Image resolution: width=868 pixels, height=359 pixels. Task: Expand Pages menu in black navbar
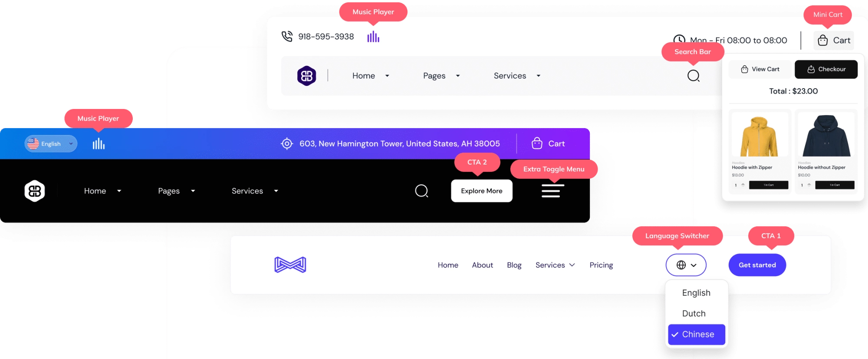(176, 191)
